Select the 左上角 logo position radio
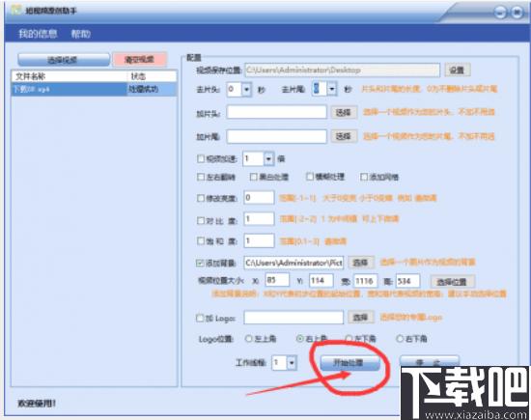This screenshot has width=531, height=420. tap(248, 338)
